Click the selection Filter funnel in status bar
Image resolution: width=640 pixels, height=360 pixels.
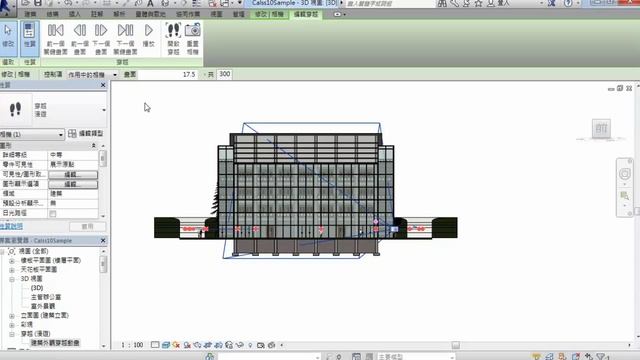601,357
